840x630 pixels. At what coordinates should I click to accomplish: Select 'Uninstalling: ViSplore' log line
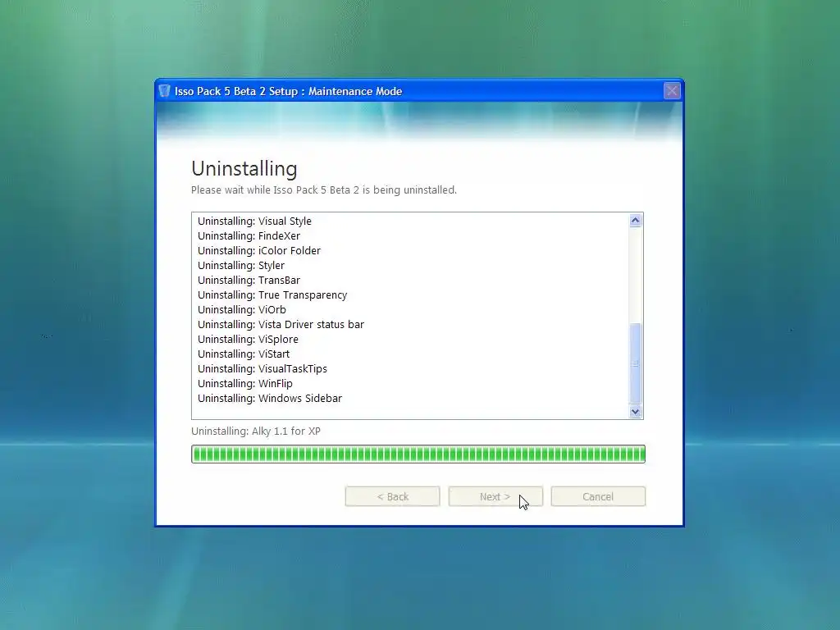[x=248, y=339]
